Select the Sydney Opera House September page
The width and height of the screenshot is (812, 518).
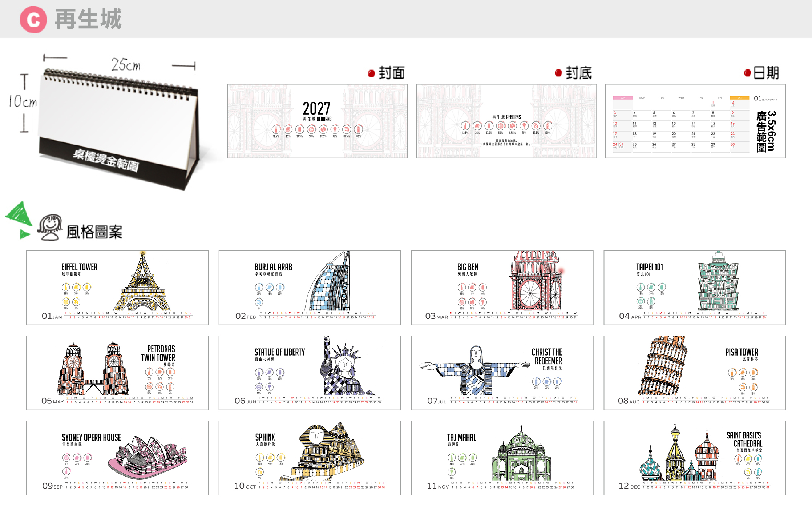[117, 458]
